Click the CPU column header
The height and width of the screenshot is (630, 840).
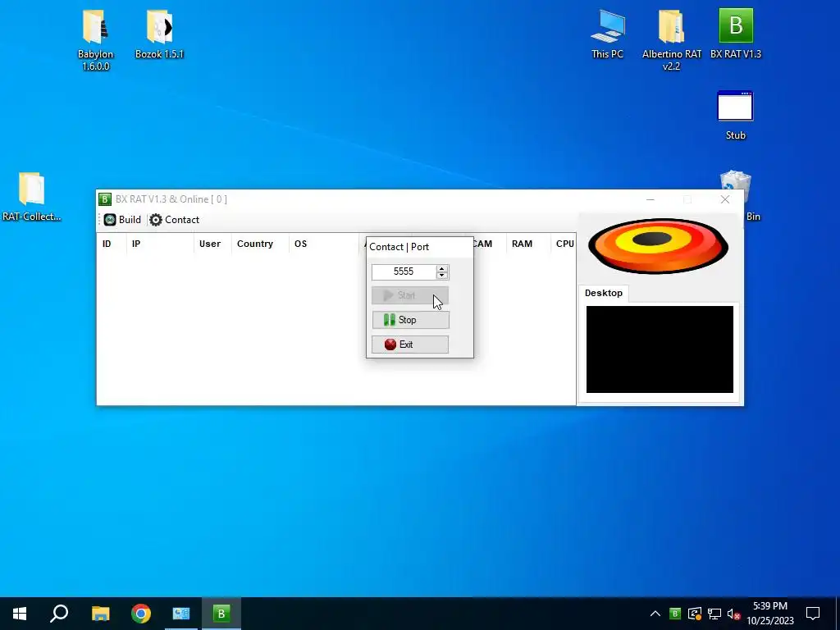tap(564, 244)
